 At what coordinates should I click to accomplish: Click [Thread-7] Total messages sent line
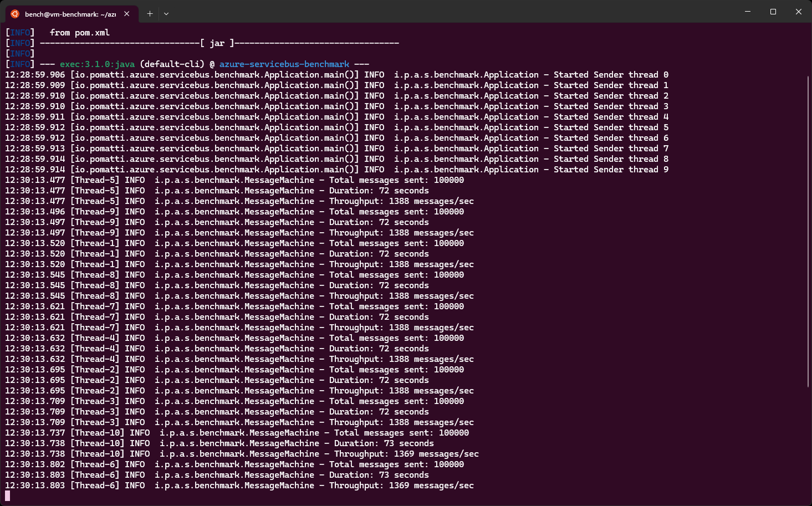coord(234,306)
